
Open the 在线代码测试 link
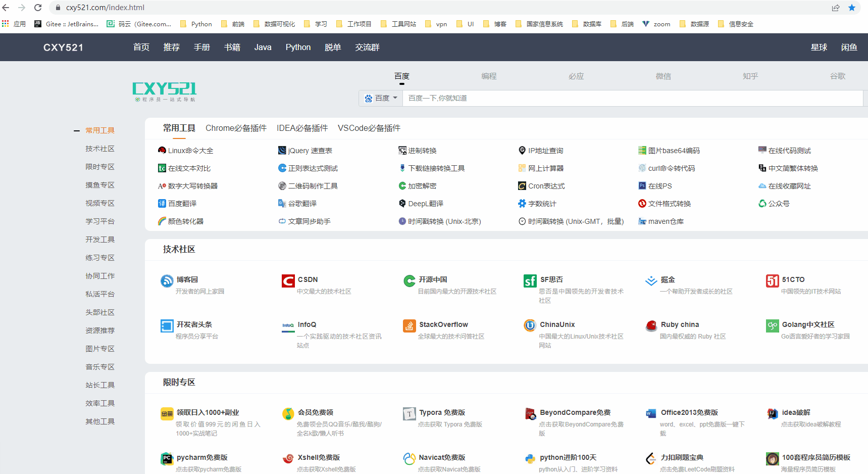pyautogui.click(x=790, y=151)
